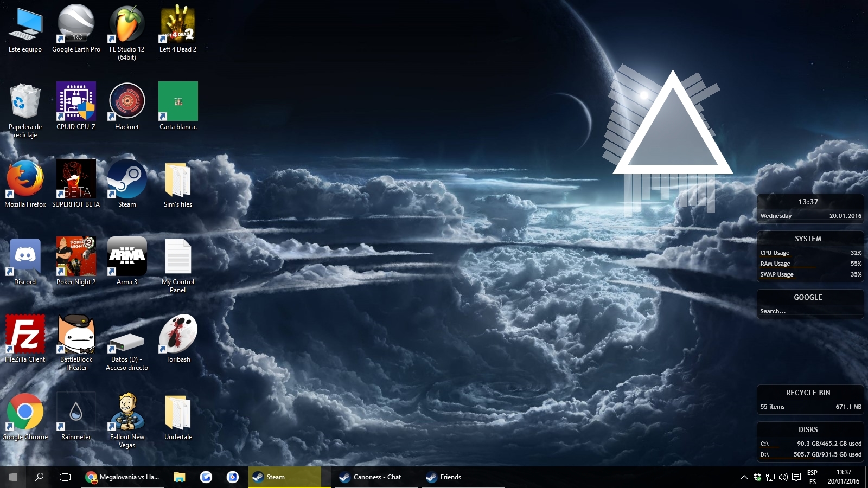This screenshot has width=868, height=488.
Task: Select the Fallout New Vegas shortcut
Action: click(x=127, y=421)
